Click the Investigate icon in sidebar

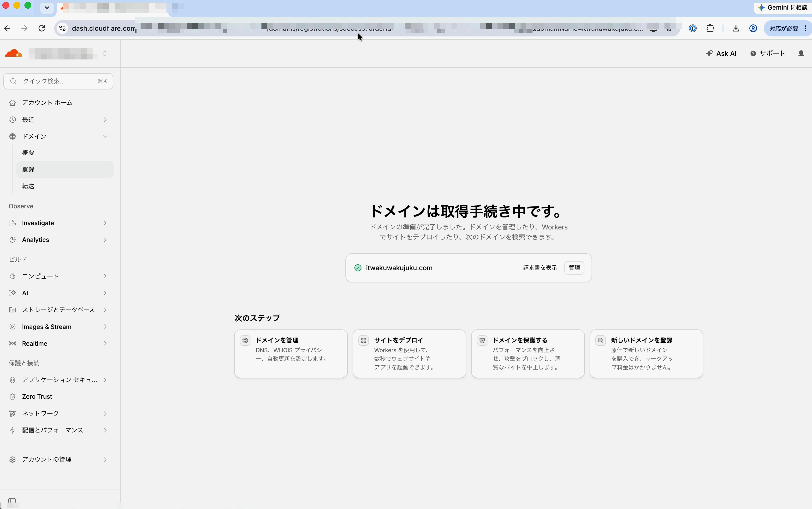point(12,223)
